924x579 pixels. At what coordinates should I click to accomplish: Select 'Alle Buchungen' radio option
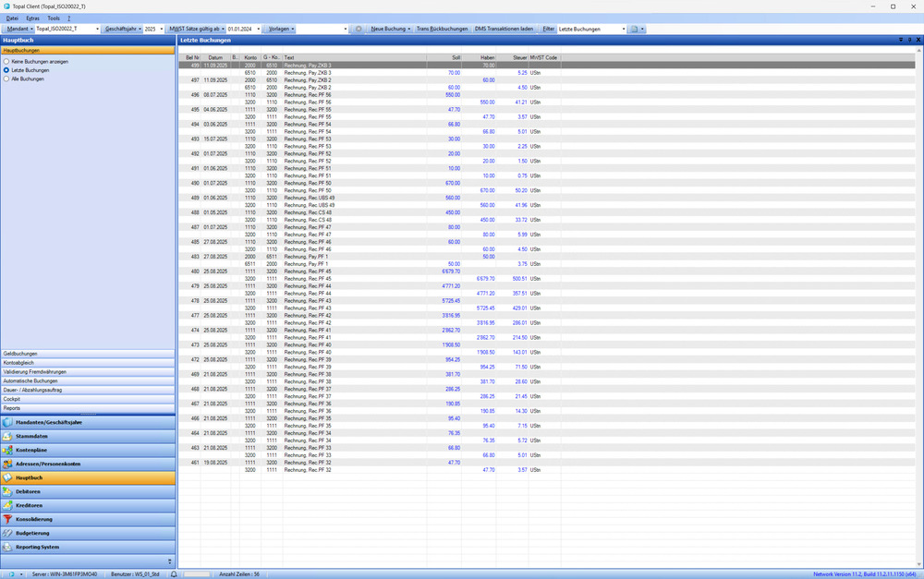tap(6, 79)
